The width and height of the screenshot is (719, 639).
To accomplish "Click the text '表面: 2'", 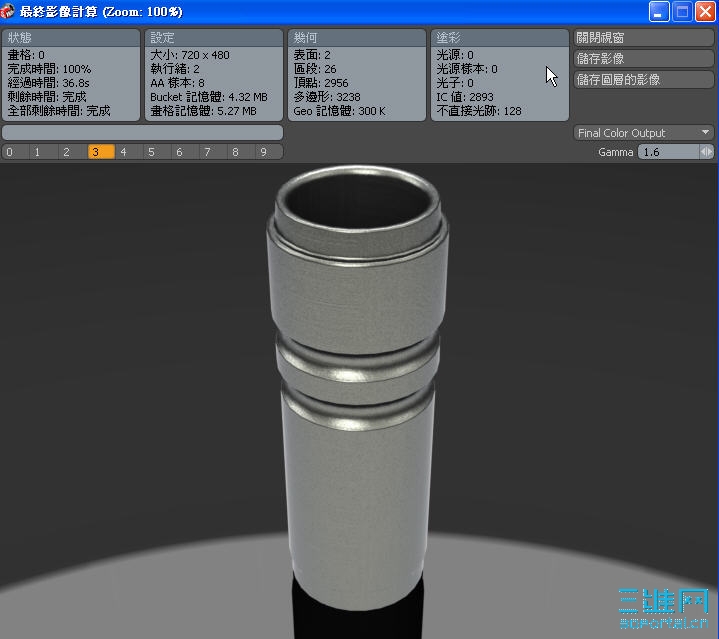I will 312,55.
